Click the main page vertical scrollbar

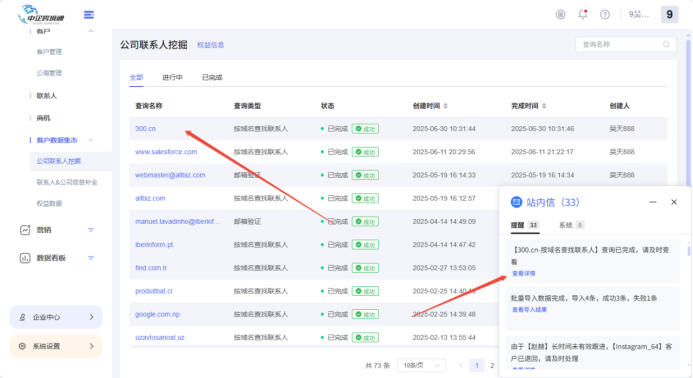point(688,113)
